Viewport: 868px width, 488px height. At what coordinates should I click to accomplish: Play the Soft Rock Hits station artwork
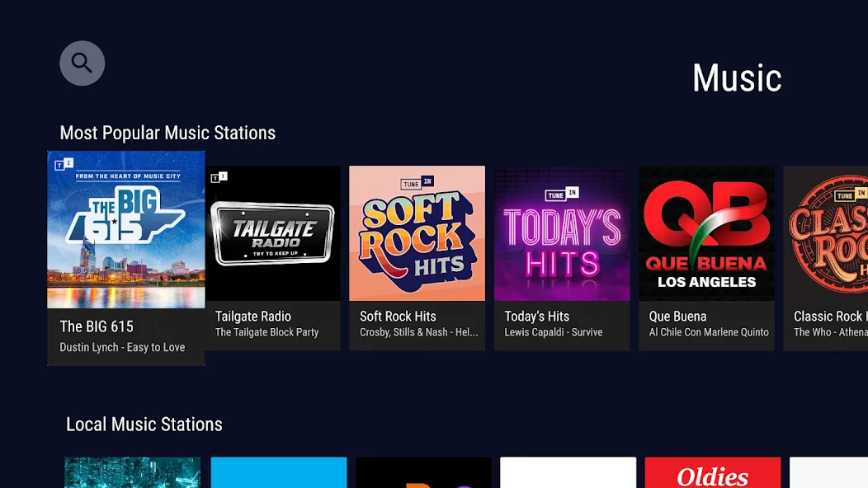[x=417, y=233]
